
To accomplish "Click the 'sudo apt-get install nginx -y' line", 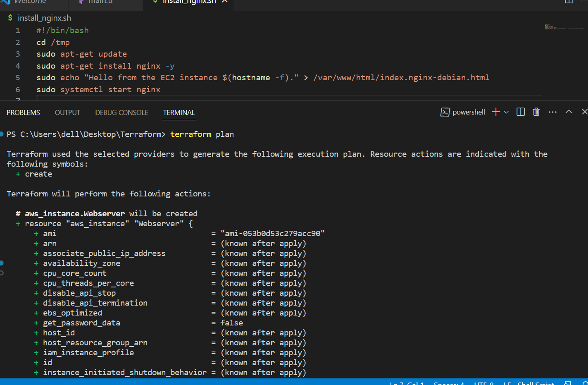I will [105, 66].
